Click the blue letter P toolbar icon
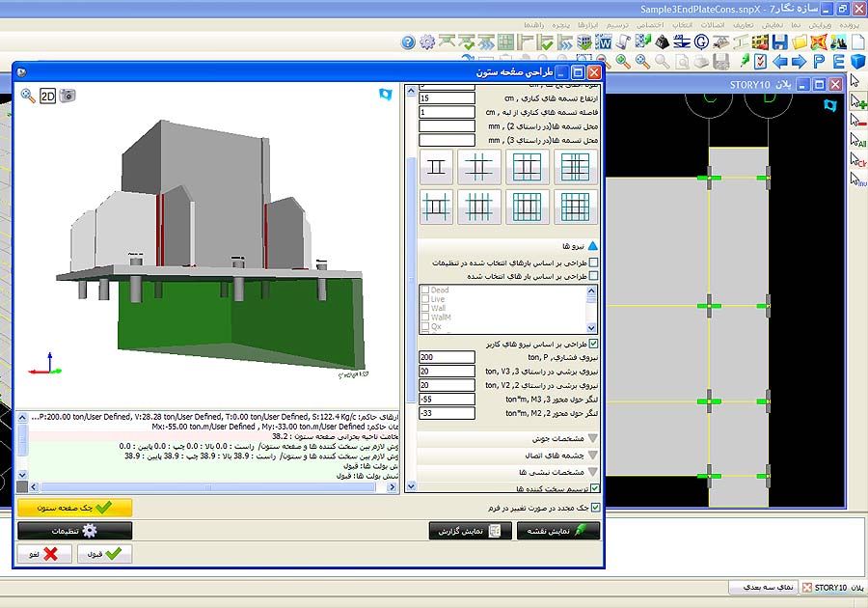Image resolution: width=868 pixels, height=608 pixels. pos(820,62)
